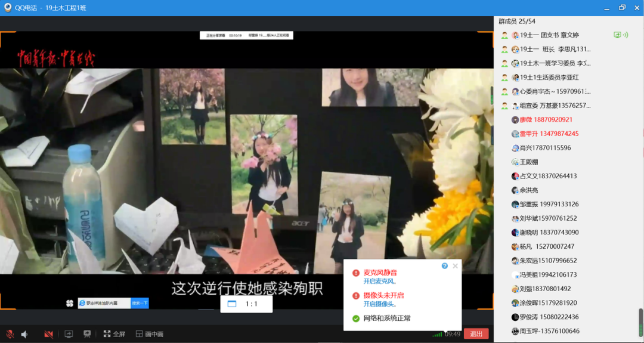Click the QQ电话 app icon in title bar
The image size is (644, 343).
click(8, 8)
